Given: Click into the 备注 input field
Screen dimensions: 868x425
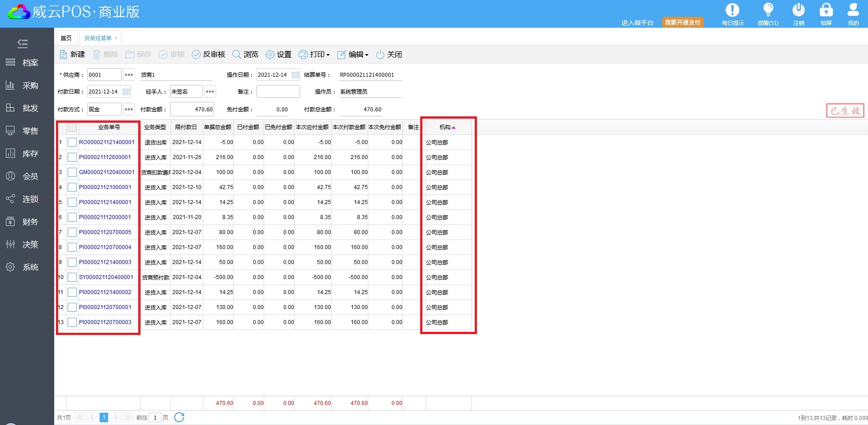Looking at the screenshot, I should point(278,91).
